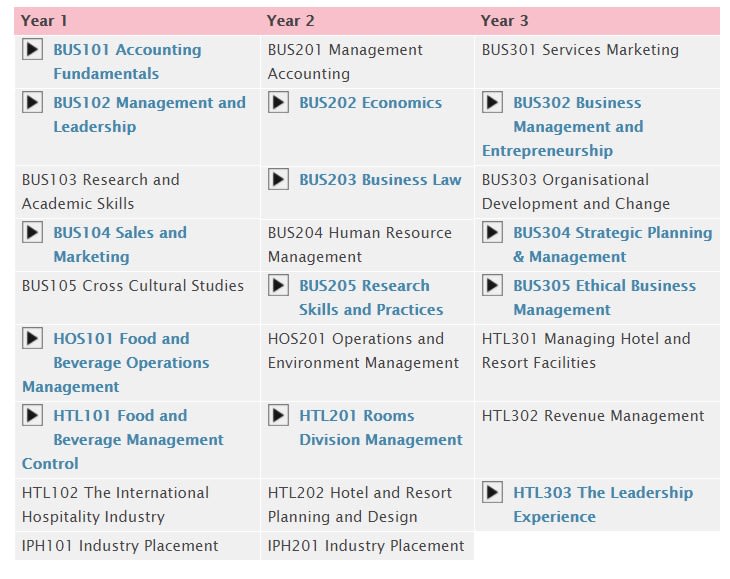Screen dimensions: 730x579
Task: Click play arrow beside BUS102 Management and Leadership
Action: click(x=33, y=102)
